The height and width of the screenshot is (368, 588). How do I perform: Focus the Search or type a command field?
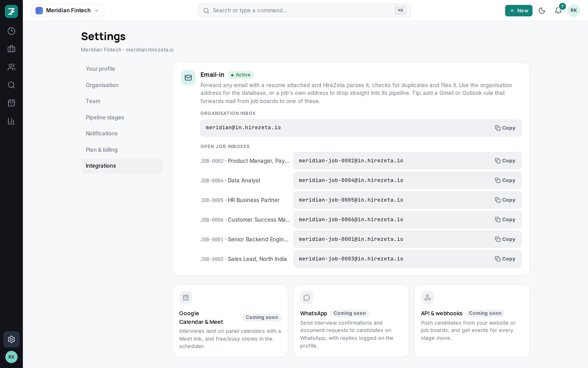coord(304,10)
